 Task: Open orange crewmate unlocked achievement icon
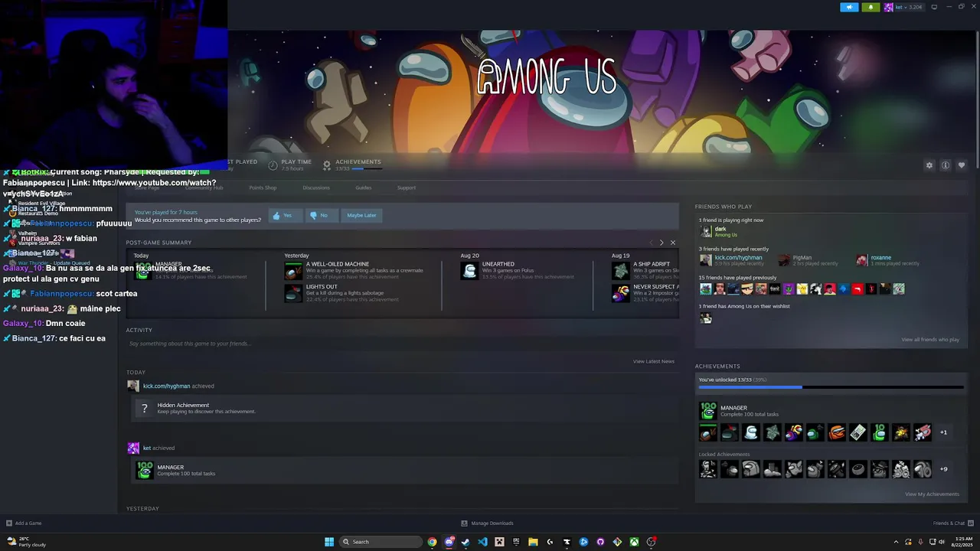point(837,432)
